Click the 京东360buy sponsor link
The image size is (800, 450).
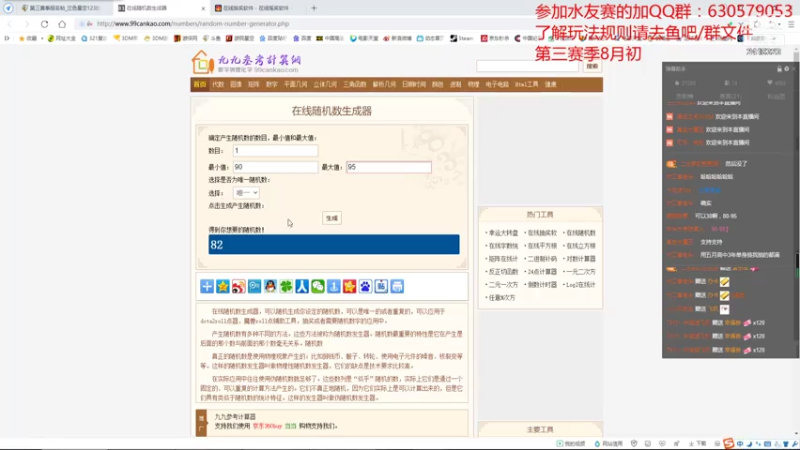coord(267,426)
